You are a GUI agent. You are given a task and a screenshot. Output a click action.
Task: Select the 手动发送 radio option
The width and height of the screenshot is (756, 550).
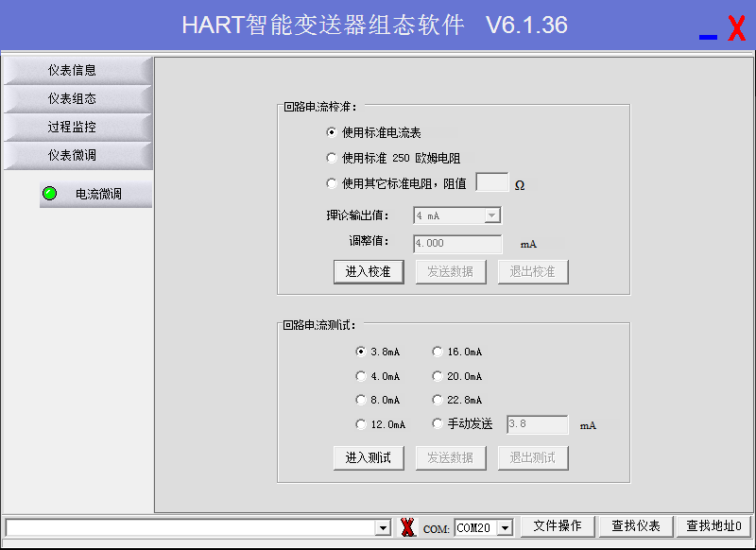point(438,424)
